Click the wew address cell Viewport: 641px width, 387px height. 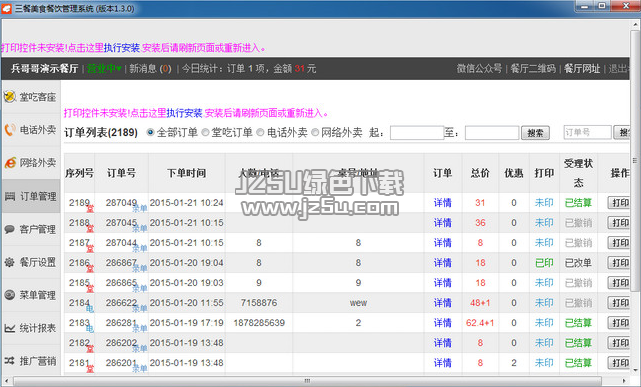pos(358,303)
